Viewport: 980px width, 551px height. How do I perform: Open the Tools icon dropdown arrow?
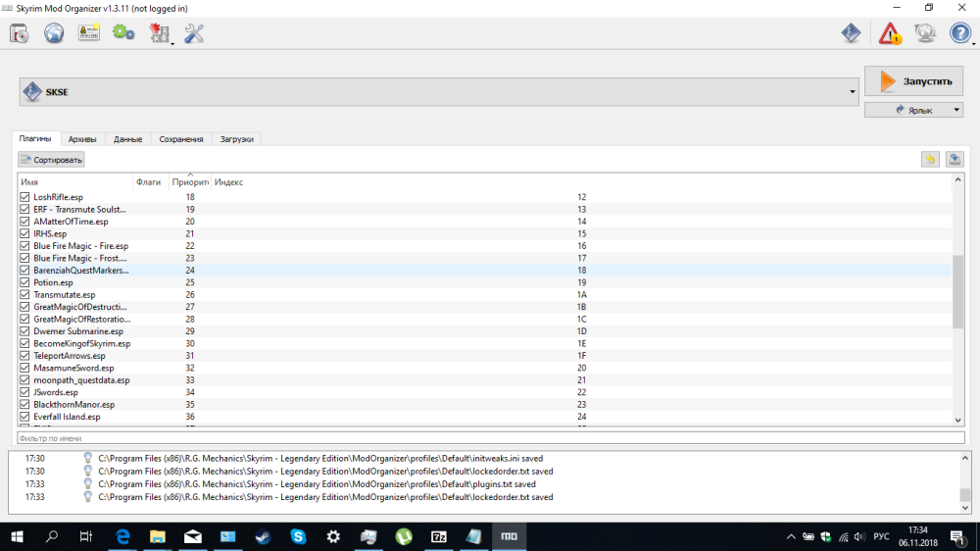pos(171,42)
